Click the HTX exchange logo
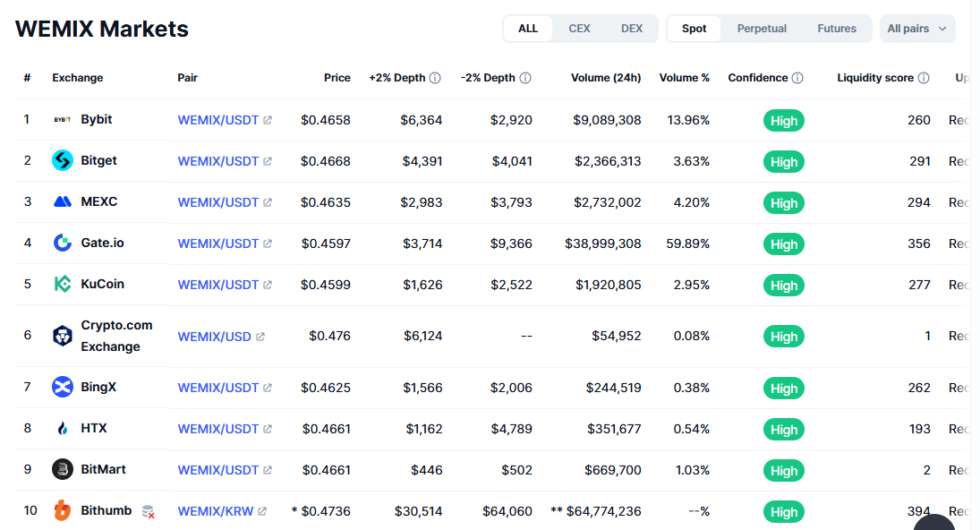The height and width of the screenshot is (530, 980). click(x=63, y=428)
